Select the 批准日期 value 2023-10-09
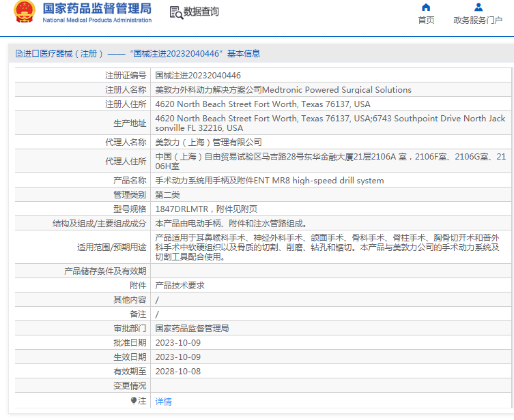This screenshot has height=420, width=514. tap(177, 343)
